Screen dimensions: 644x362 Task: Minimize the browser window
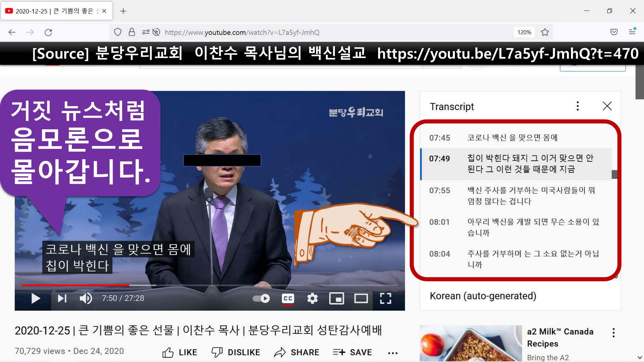[x=587, y=11]
